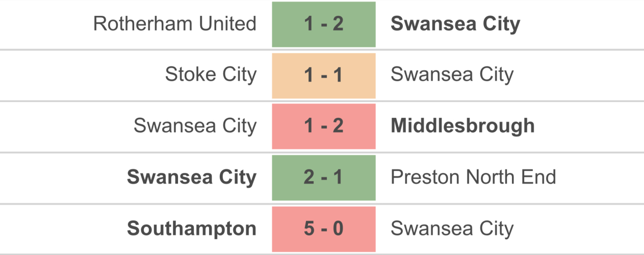The width and height of the screenshot is (644, 255).
Task: Select bold Swansea City facing Preston North End
Action: [x=192, y=177]
